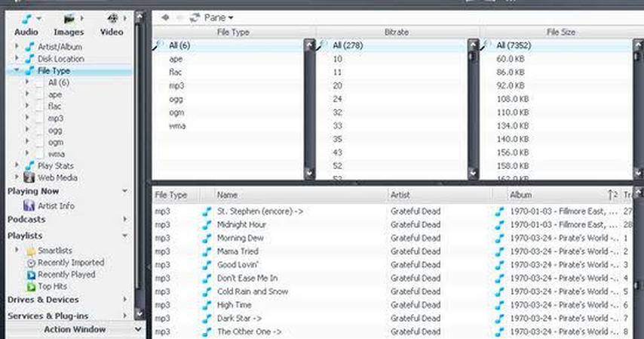Check the ogg file type checkbox
Viewport: 644px width, 339px height.
pyautogui.click(x=39, y=131)
